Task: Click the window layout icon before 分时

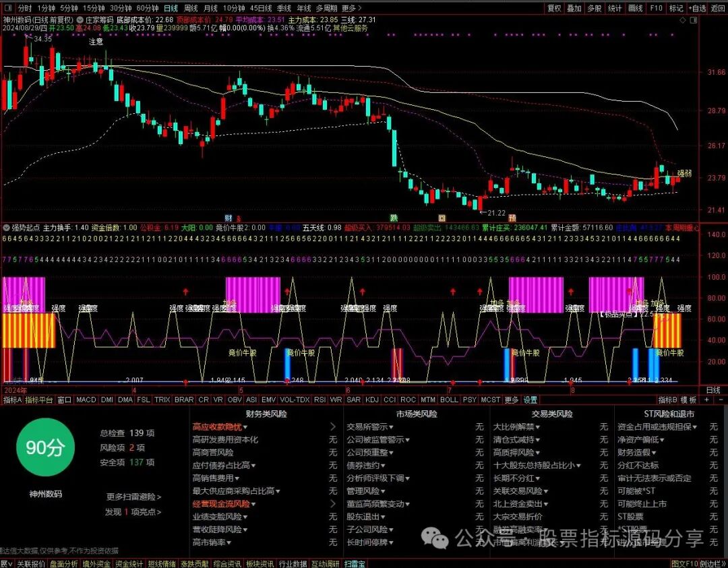Action: tap(7, 8)
